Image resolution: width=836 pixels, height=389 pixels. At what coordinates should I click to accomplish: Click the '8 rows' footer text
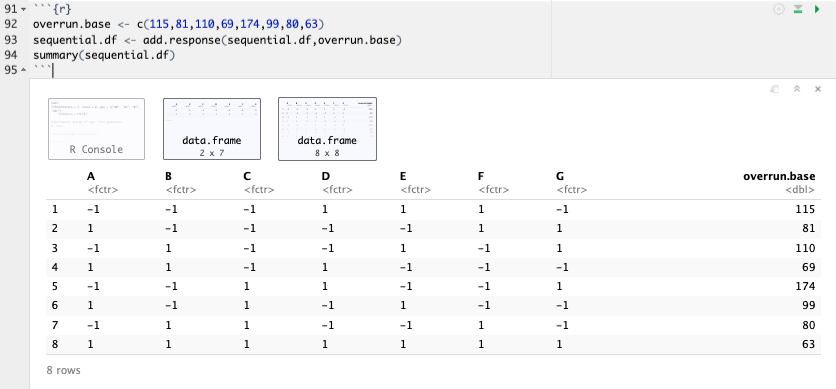63,370
